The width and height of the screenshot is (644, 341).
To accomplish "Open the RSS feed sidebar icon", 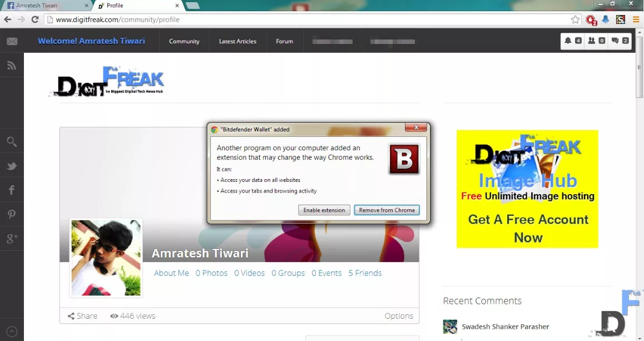I will 12,65.
